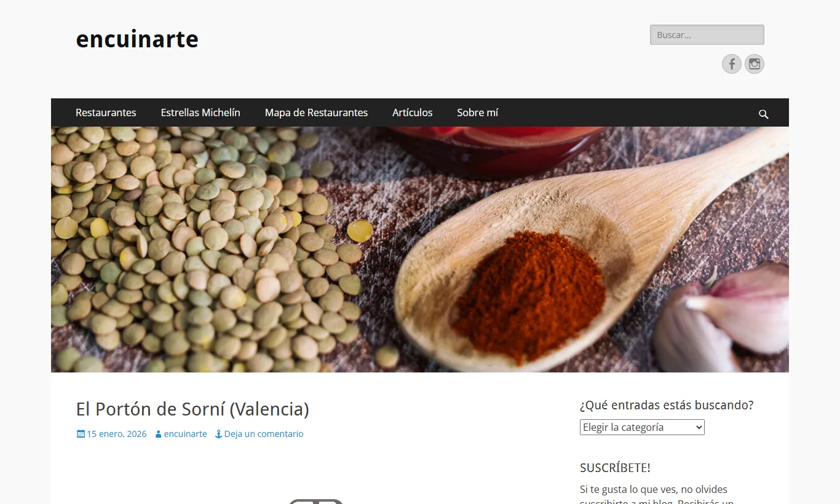Expand the 'Elegir la categoría' dropdown
The image size is (840, 504).
point(642,427)
